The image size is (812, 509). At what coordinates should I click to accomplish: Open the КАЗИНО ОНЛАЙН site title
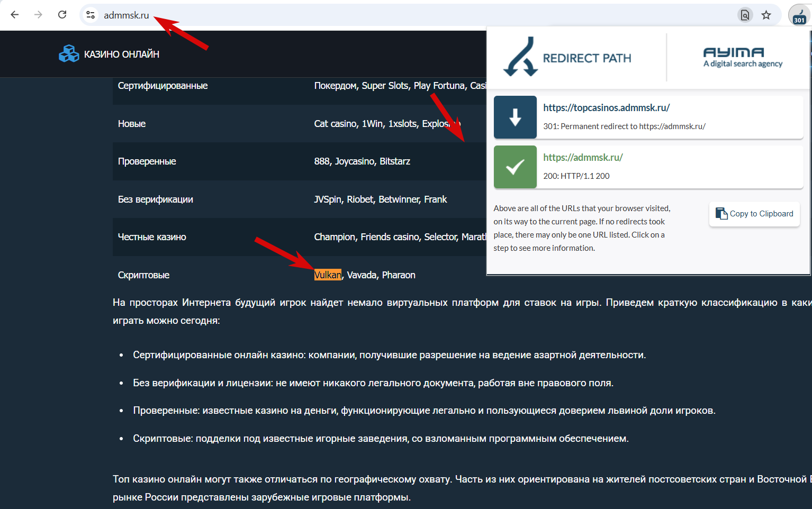pyautogui.click(x=122, y=54)
